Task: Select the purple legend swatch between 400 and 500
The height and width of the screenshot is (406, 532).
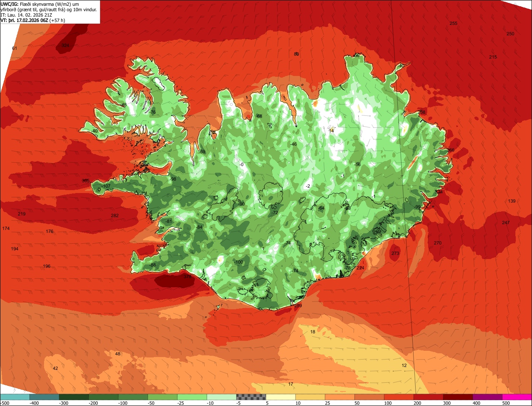Action: tap(487, 397)
